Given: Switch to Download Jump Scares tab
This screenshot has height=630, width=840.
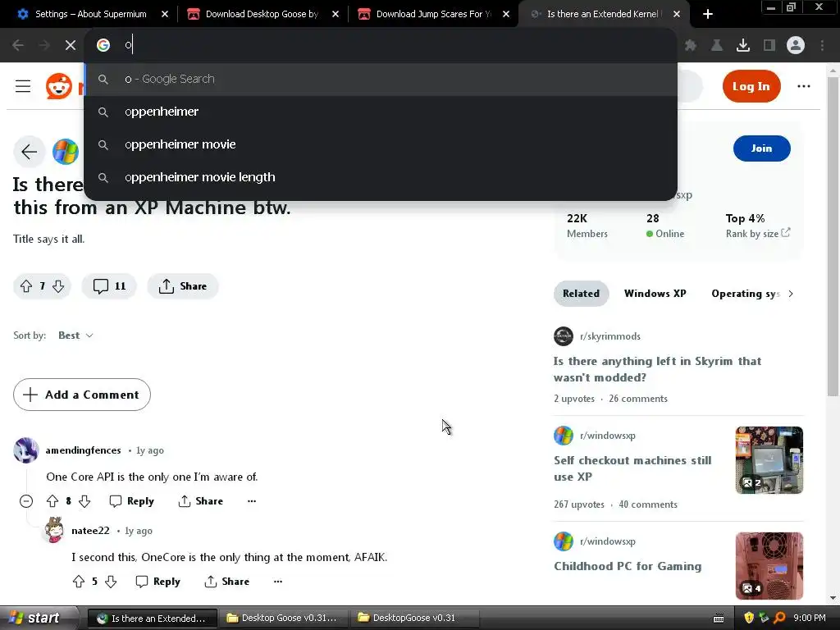Looking at the screenshot, I should coord(433,15).
